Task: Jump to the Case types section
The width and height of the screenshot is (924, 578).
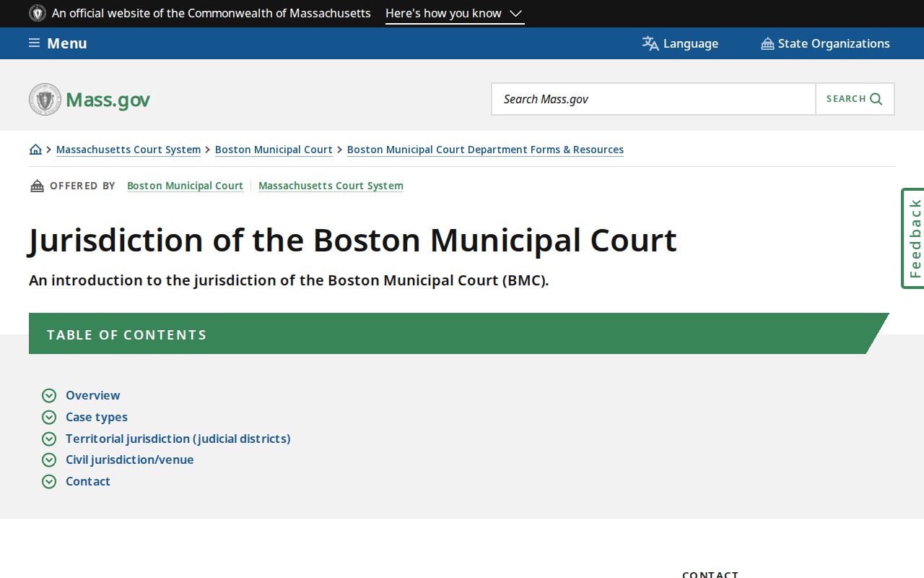Action: point(97,417)
